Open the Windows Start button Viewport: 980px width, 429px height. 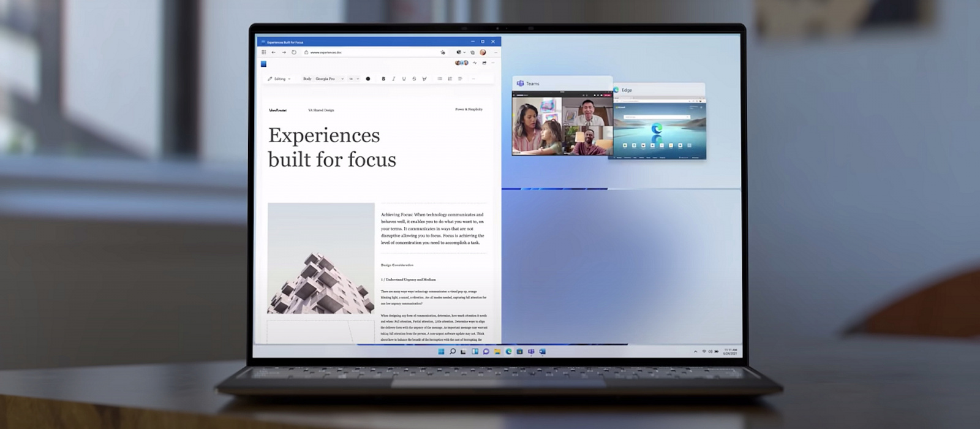[441, 352]
